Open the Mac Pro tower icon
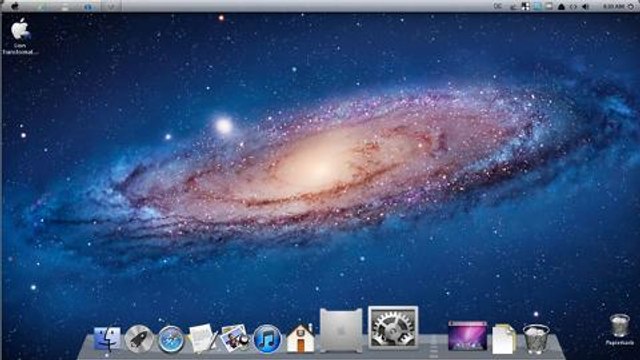This screenshot has width=640, height=360. 341,330
